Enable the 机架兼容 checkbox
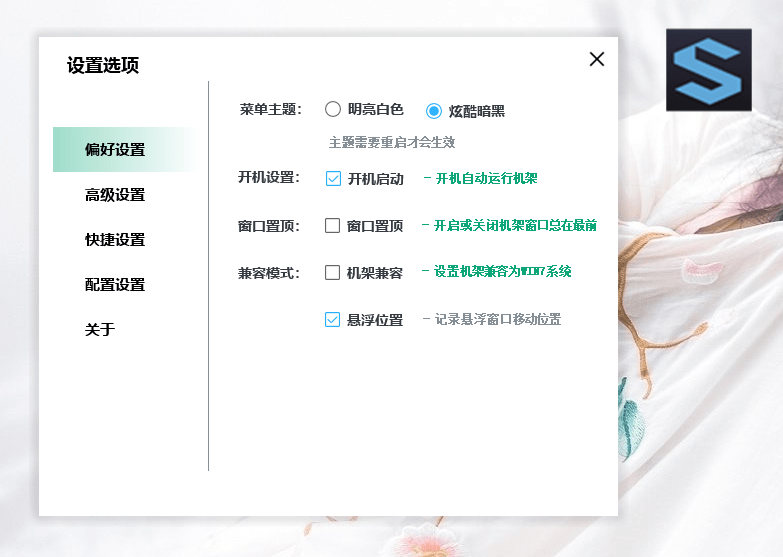 333,272
